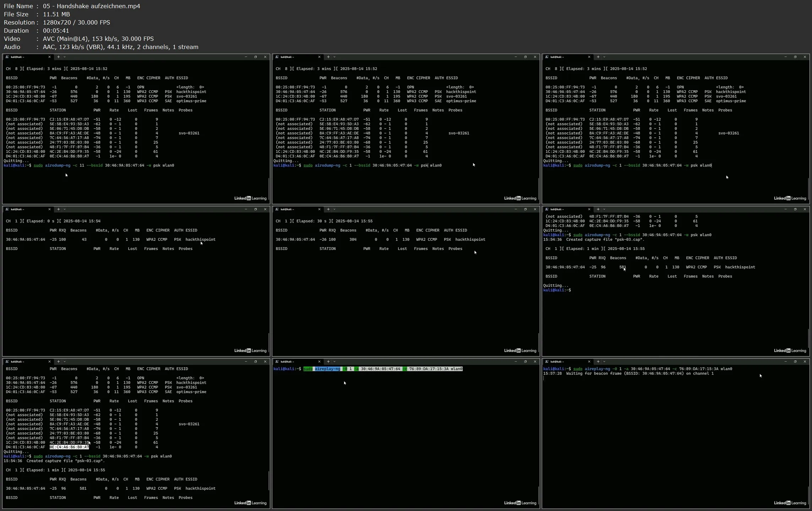Open a new tab in the middle-center terminal
This screenshot has width=812, height=511.
(x=328, y=209)
